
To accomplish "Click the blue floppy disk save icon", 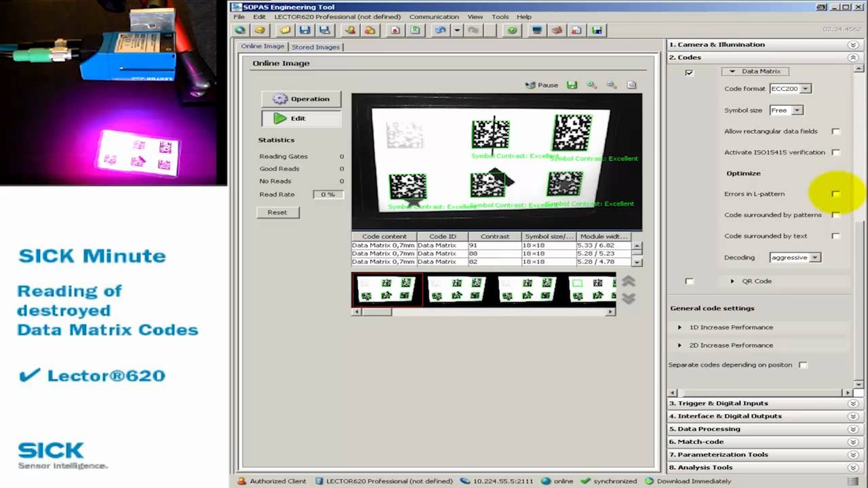I will point(304,30).
